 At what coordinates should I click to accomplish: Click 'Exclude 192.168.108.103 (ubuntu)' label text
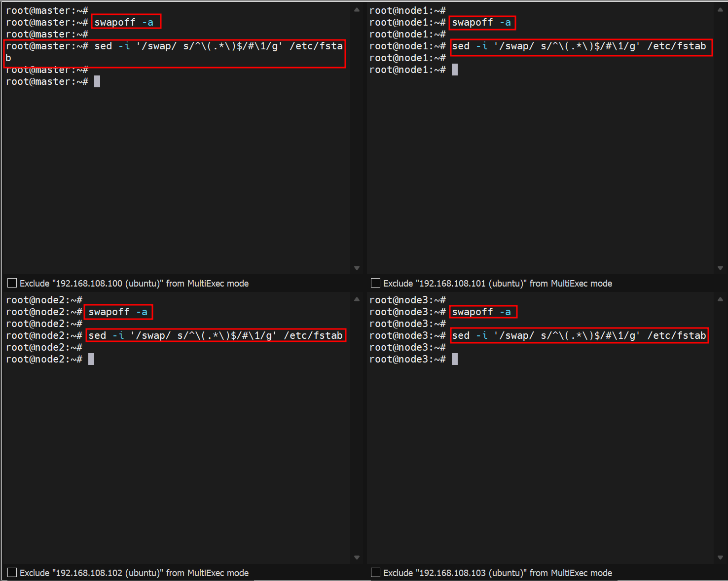498,573
